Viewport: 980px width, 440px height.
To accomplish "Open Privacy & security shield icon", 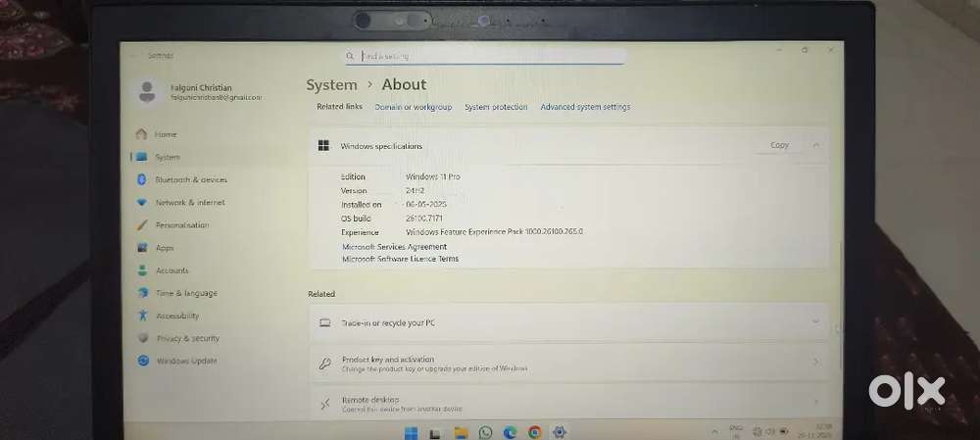I will pos(142,338).
